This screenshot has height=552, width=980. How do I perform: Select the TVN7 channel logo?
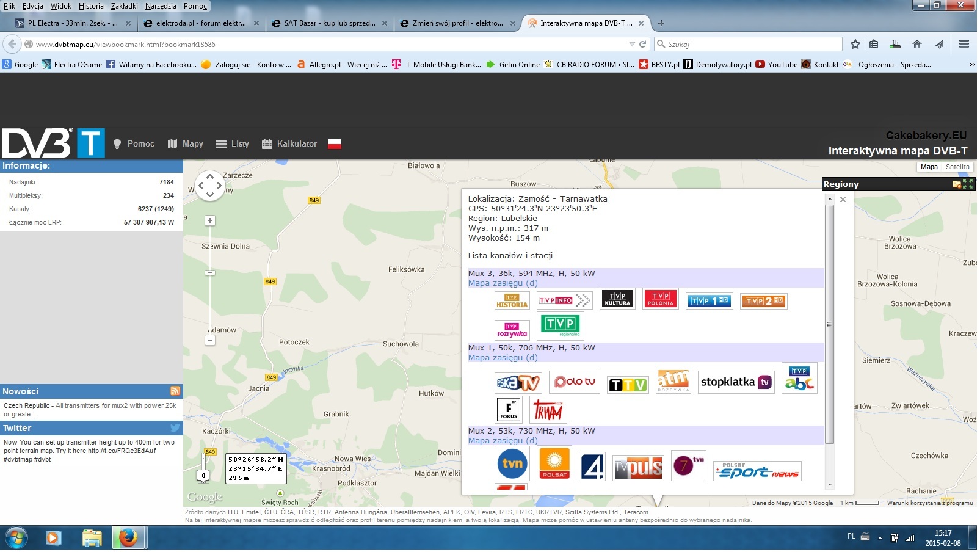click(x=689, y=466)
